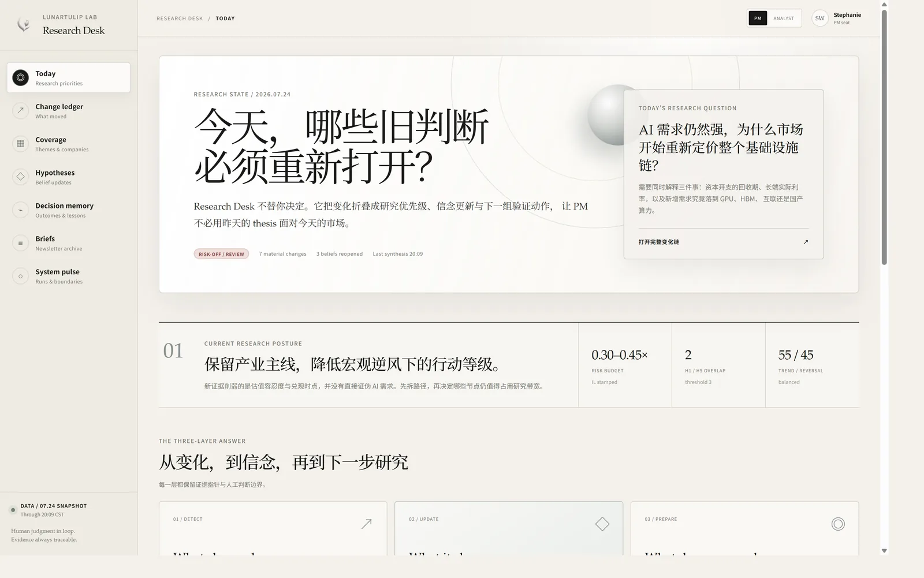Click the threshold 3 text
924x578 pixels.
click(x=698, y=382)
